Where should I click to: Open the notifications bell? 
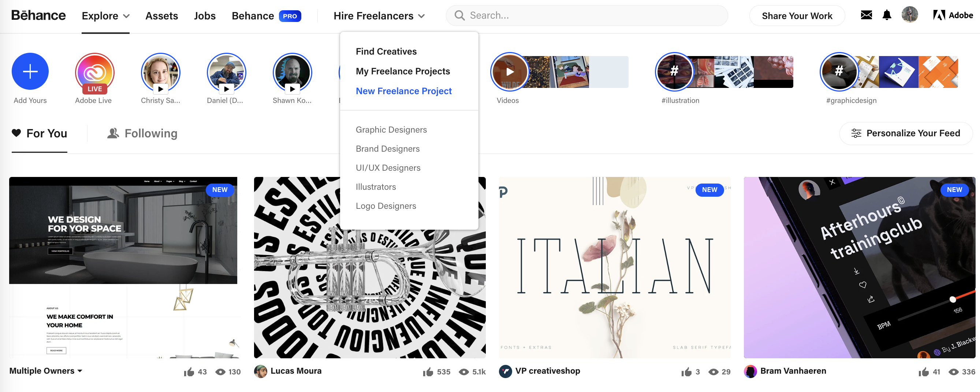point(887,15)
